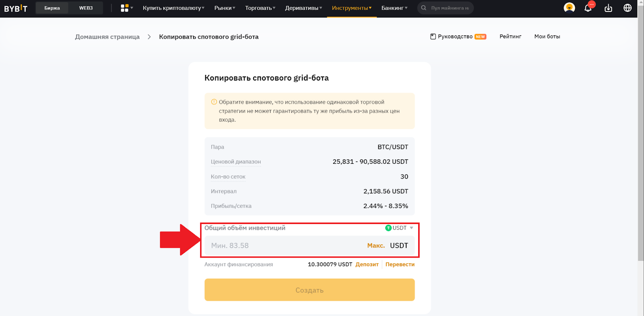Viewport: 644px width, 316px height.
Task: Expand the Банкинг menu
Action: [x=394, y=8]
